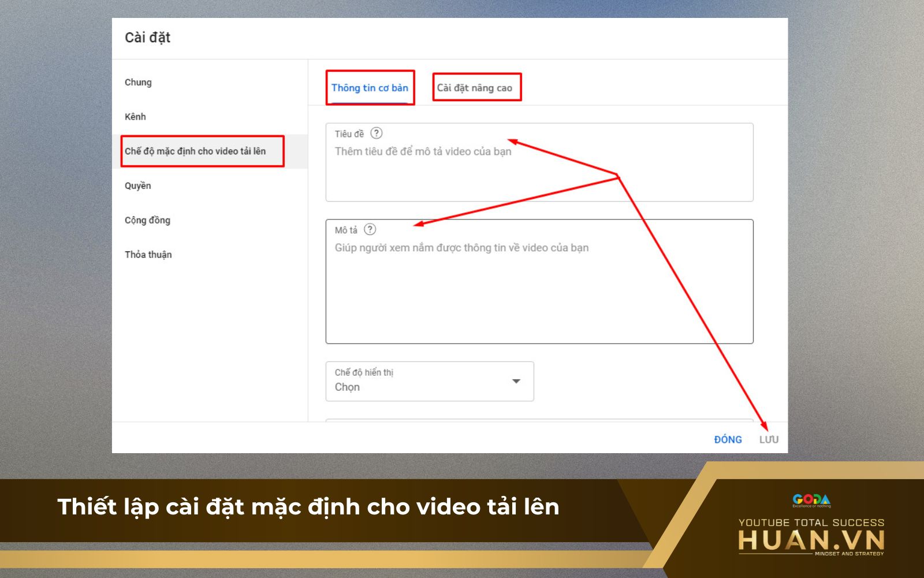
Task: Focus the Tiêu đề title input field
Action: point(539,162)
